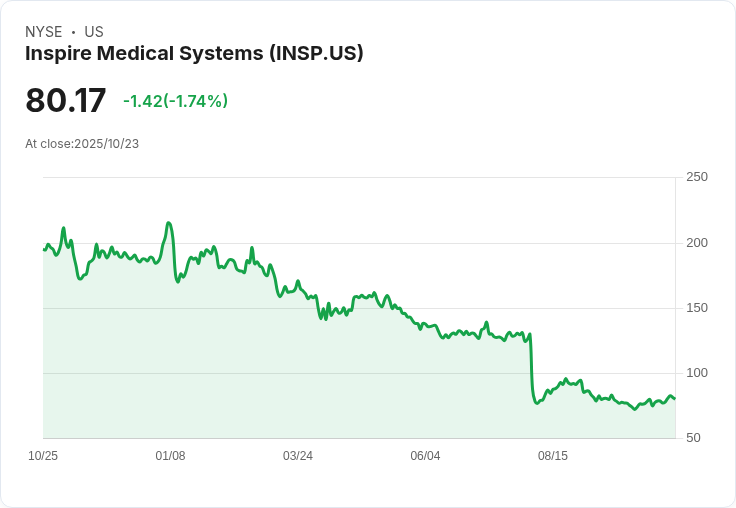Open the Inspire Medical Systems (INSP.US) title

point(194,53)
